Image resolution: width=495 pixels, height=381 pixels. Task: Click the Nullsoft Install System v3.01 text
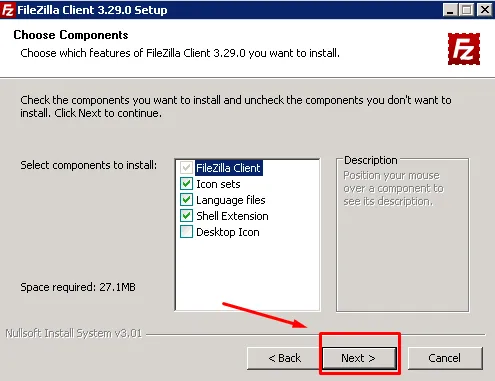[x=74, y=333]
